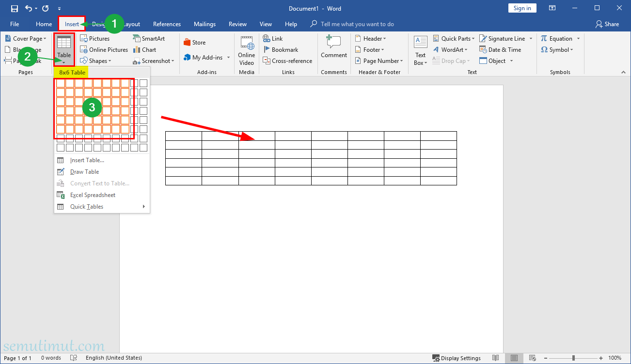This screenshot has height=364, width=631.
Task: Open the Undo history dropdown arrow
Action: tap(36, 9)
